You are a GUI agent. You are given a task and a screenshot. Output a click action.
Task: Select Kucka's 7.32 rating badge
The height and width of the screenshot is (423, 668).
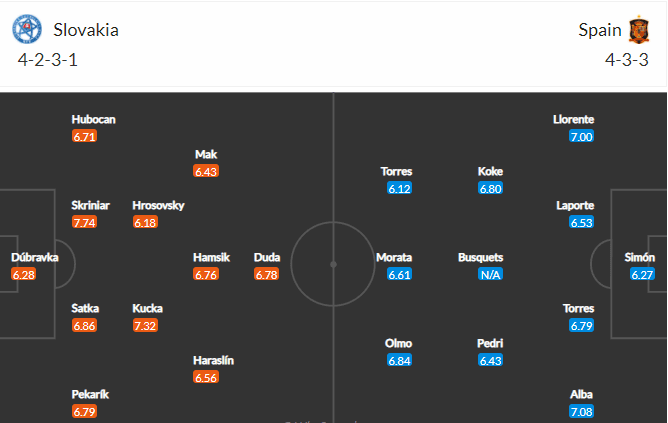click(x=145, y=326)
